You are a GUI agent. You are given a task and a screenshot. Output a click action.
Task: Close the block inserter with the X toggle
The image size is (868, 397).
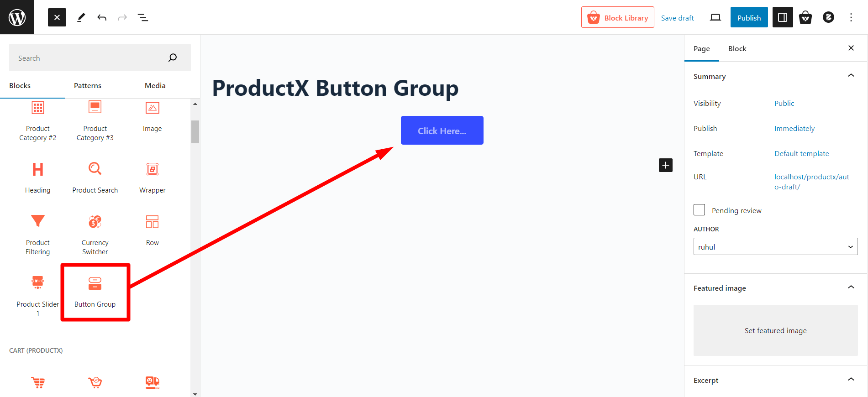point(57,17)
